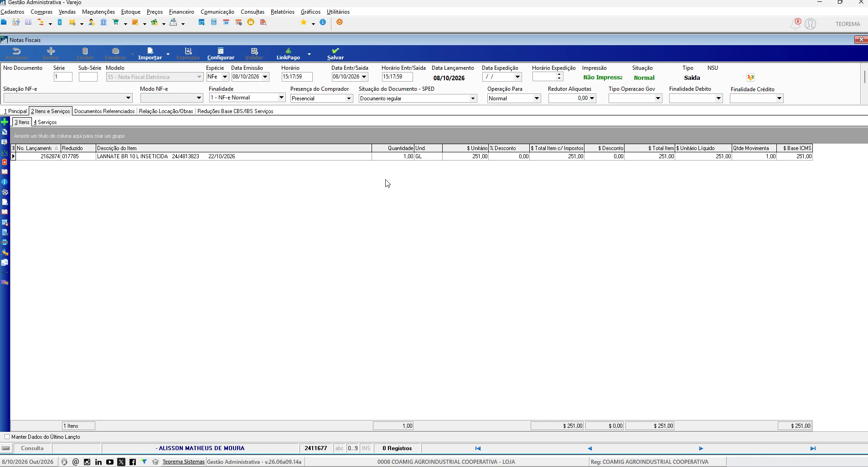Open the Operação Para dropdown
This screenshot has width=868, height=467.
tap(537, 99)
